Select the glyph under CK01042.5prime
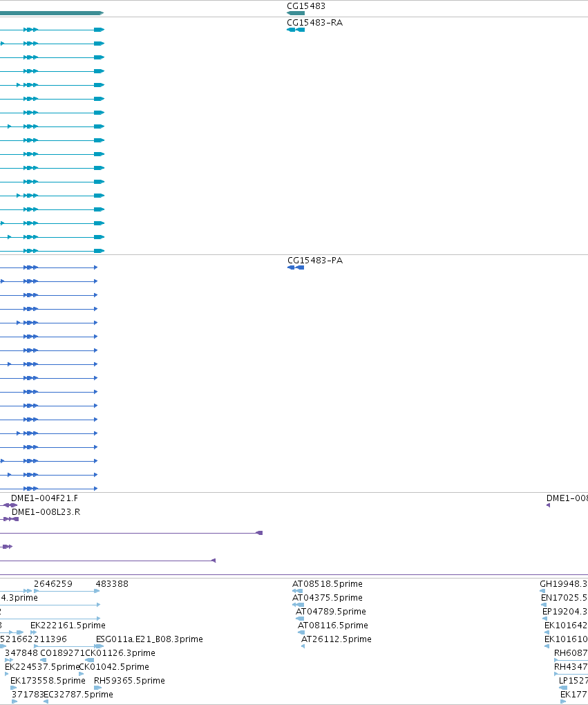The width and height of the screenshot is (588, 705). [x=82, y=674]
